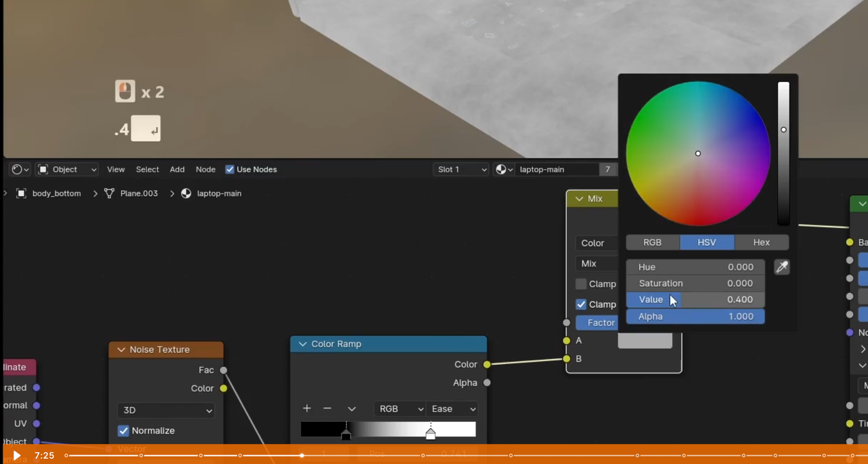Click the material sphere browse icon

point(505,170)
